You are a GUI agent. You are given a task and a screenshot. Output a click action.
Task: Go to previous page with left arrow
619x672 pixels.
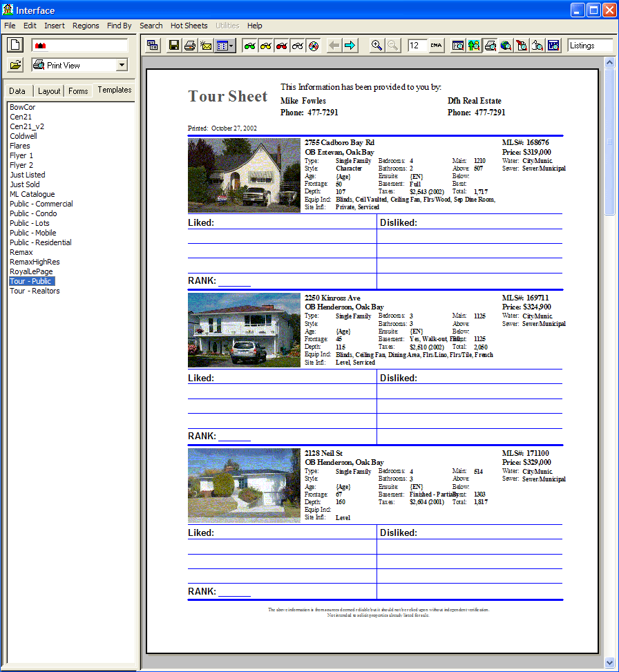click(x=334, y=46)
